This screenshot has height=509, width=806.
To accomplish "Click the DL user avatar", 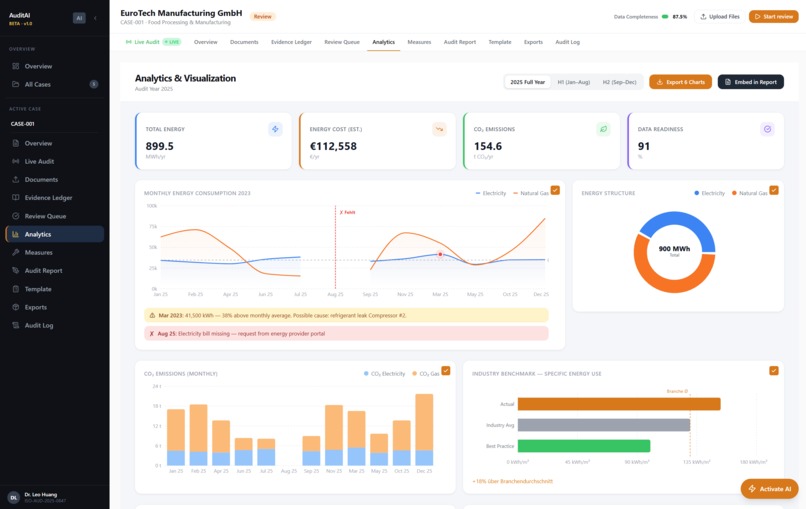I will [13, 497].
